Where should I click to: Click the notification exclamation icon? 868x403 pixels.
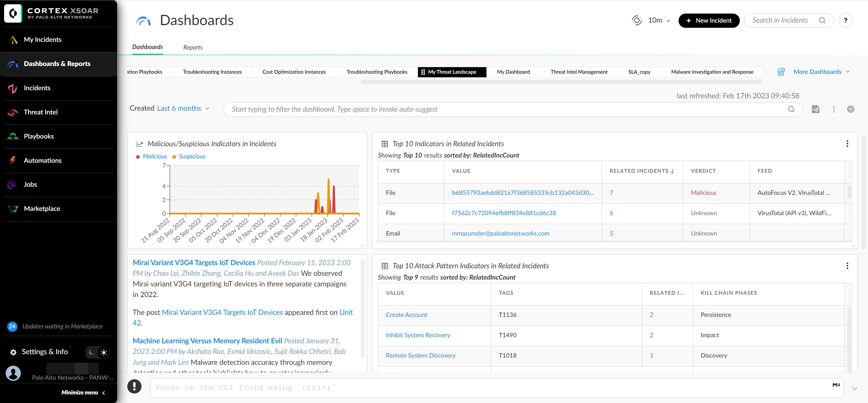point(134,387)
